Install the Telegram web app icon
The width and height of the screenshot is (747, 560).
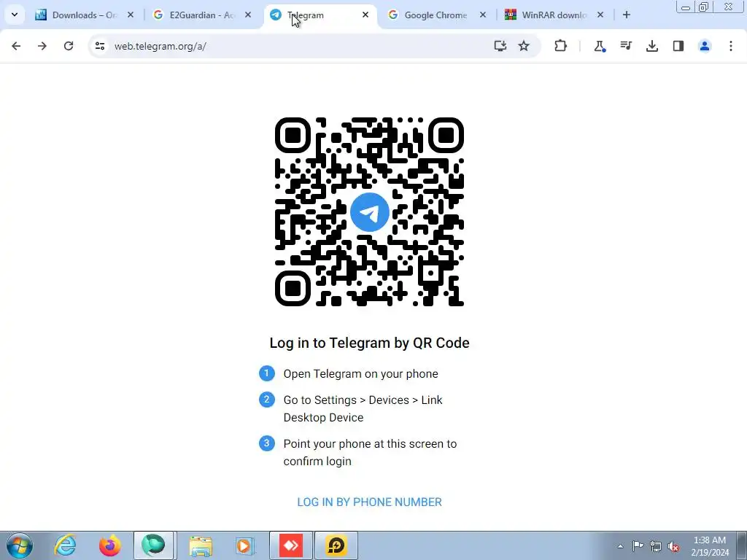[x=500, y=46]
